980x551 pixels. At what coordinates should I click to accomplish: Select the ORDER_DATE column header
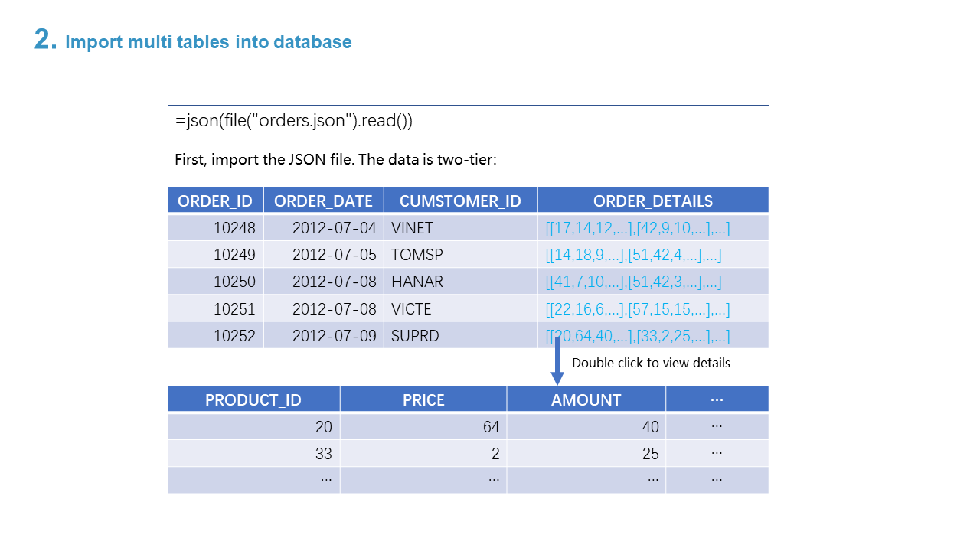pos(323,201)
